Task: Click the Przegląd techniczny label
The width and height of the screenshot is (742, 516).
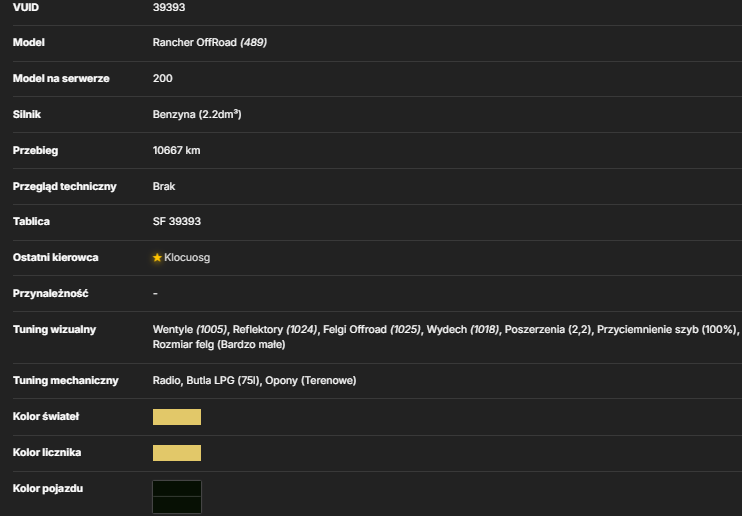Action: (x=64, y=187)
